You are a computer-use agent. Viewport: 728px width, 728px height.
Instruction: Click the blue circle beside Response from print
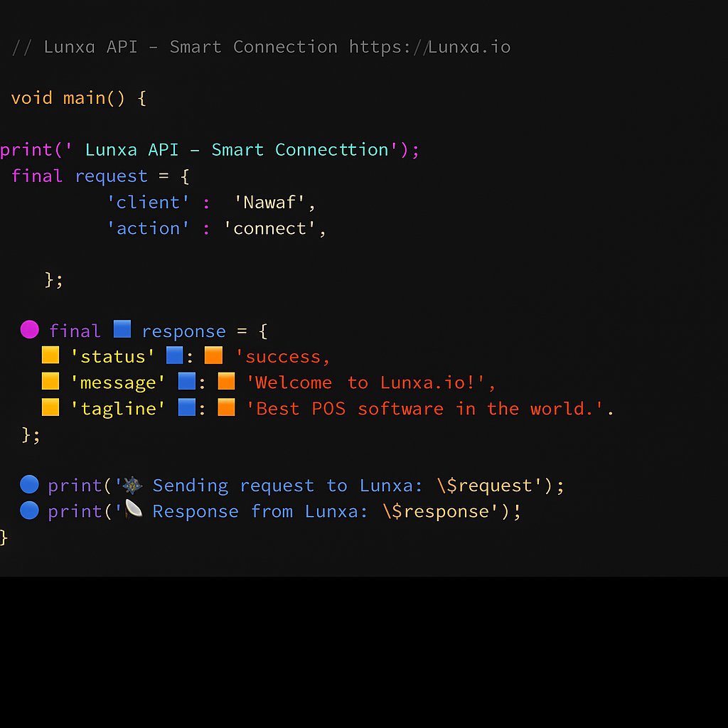[29, 510]
